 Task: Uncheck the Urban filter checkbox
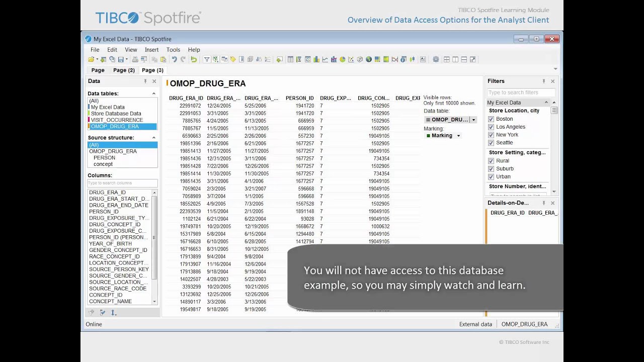click(x=491, y=177)
